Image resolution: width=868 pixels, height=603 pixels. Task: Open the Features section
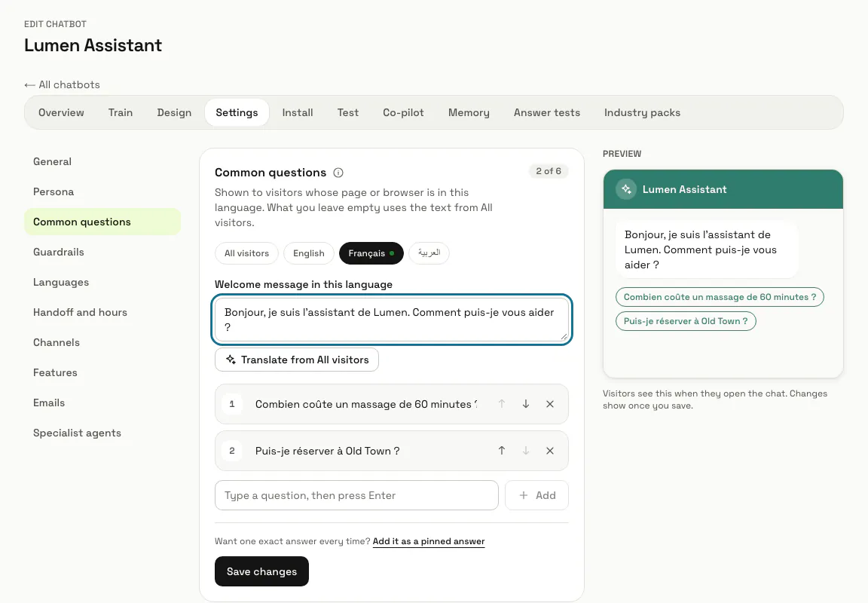pyautogui.click(x=102, y=372)
